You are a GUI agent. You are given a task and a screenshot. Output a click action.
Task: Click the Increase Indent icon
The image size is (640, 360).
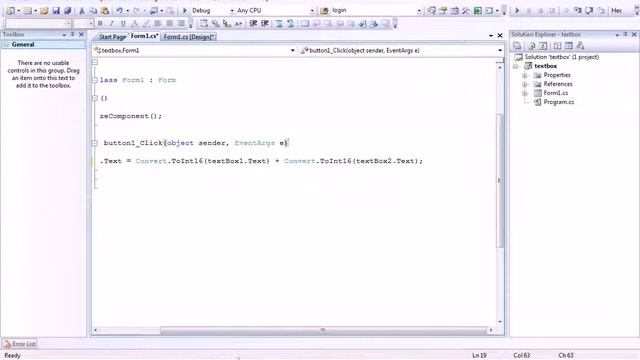point(264,24)
